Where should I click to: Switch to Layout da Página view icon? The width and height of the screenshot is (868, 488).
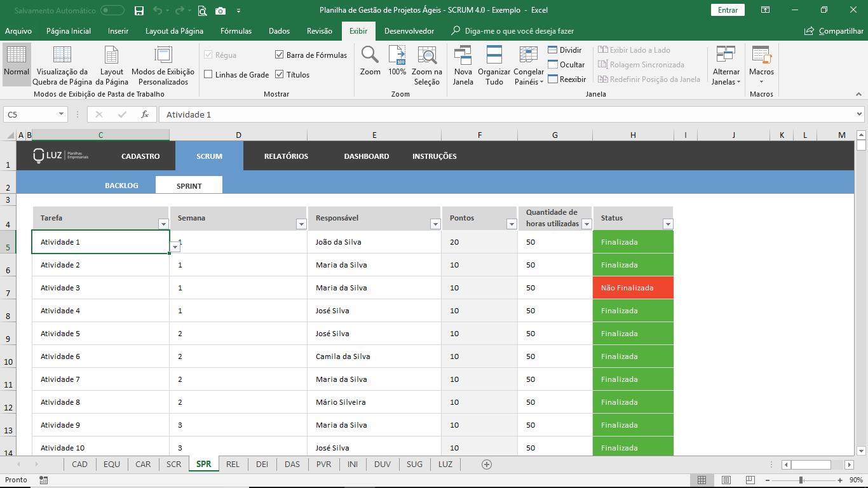[x=112, y=56]
